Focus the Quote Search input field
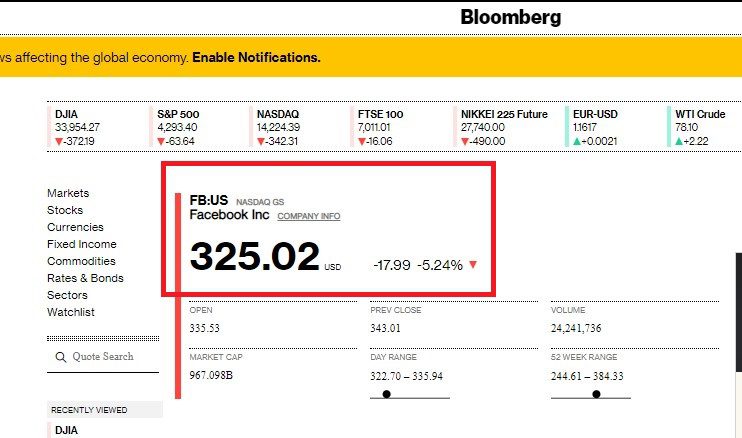The image size is (742, 438). point(103,357)
